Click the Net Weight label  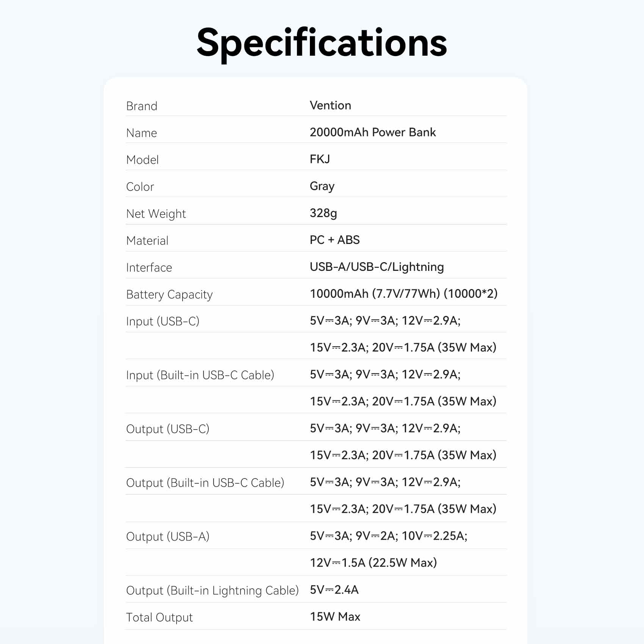point(156,214)
